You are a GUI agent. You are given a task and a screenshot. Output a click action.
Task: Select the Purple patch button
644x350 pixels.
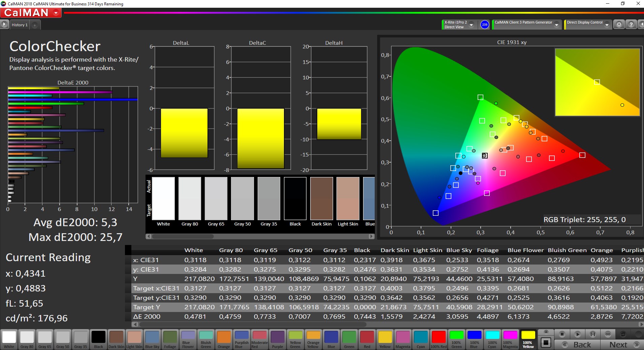277,339
